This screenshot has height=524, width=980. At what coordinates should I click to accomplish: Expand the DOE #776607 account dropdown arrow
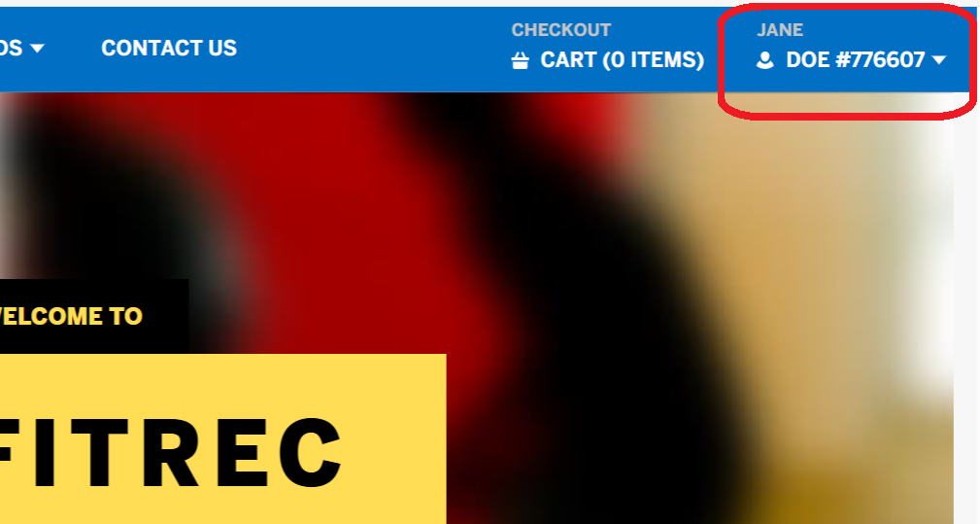(x=939, y=60)
